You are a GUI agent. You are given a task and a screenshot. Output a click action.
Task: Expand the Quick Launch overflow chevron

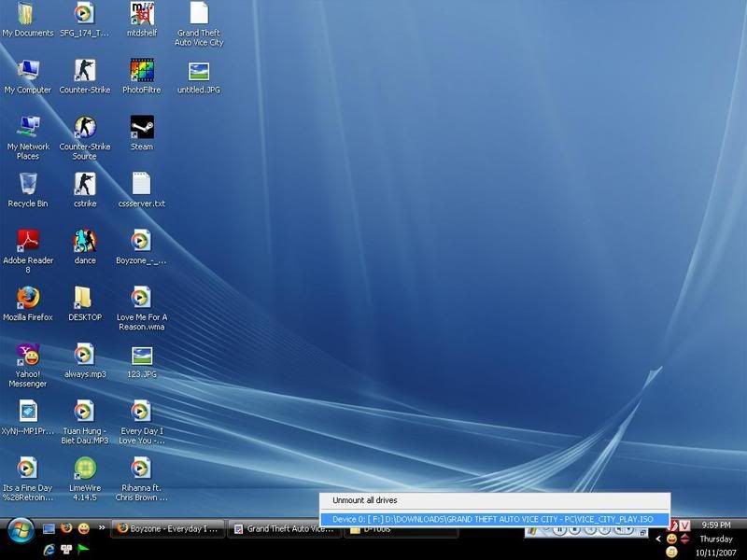pyautogui.click(x=102, y=527)
